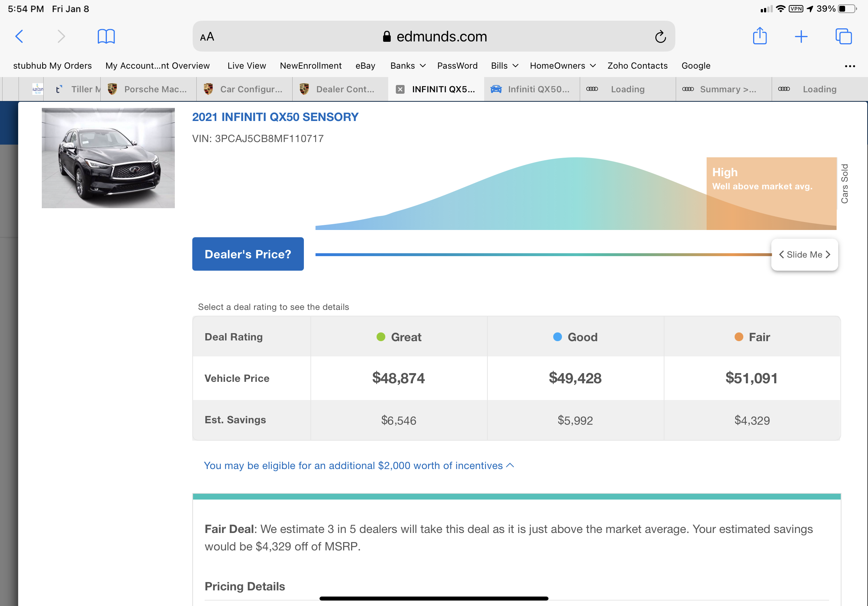Switch to the Summary >... tab
This screenshot has height=606, width=868.
pos(724,89)
